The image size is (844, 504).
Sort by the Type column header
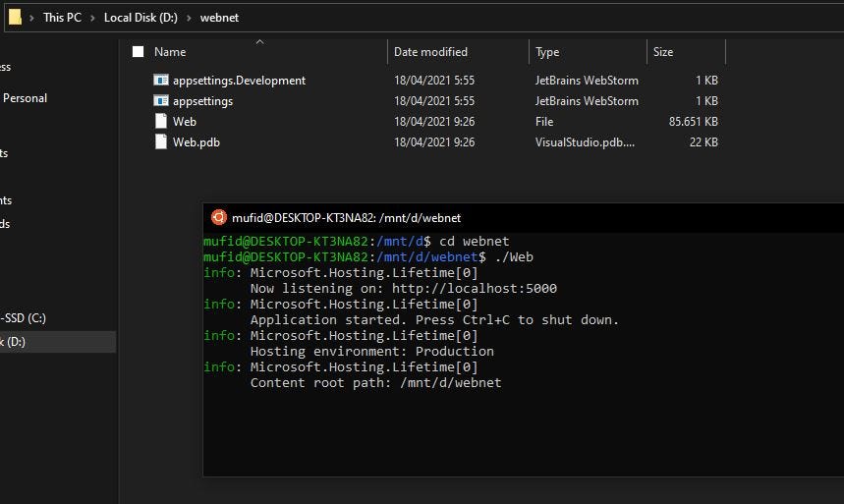(547, 52)
